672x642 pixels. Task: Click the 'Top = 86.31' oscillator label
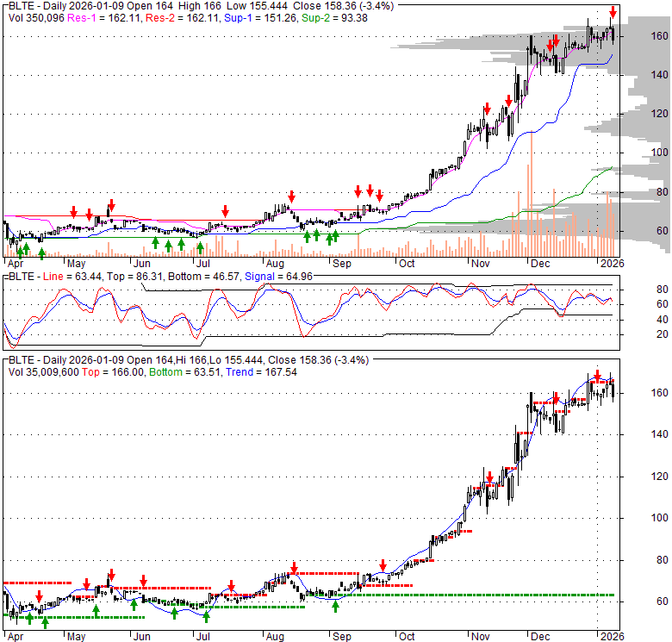134,277
